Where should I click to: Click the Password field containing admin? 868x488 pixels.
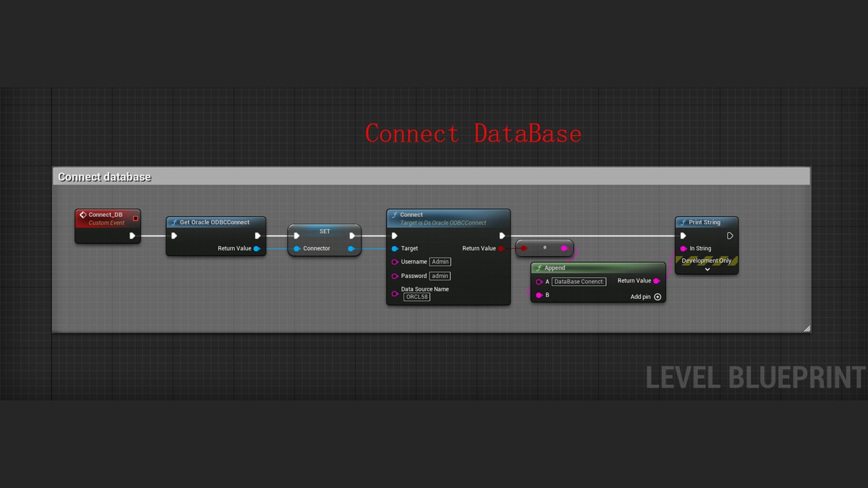(440, 276)
